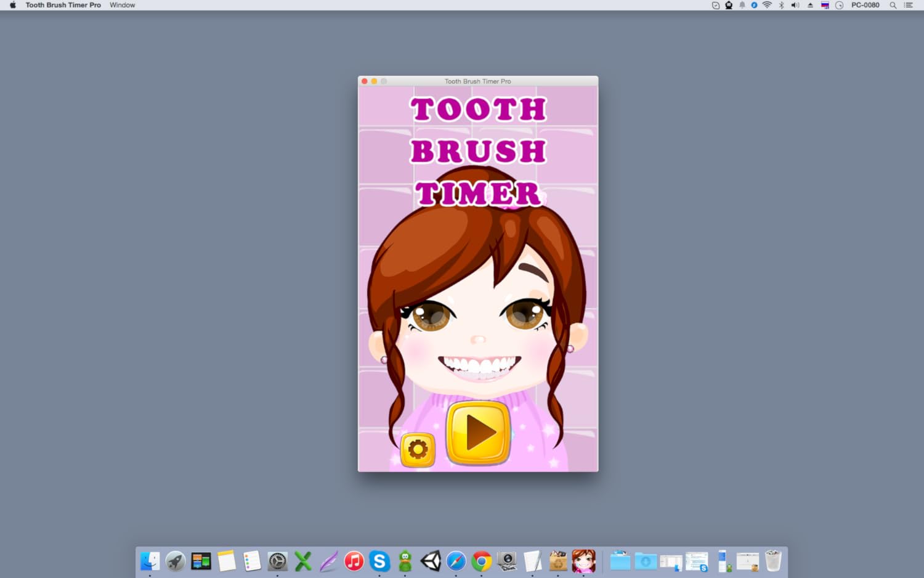This screenshot has height=578, width=924.
Task: Open the Apple menu
Action: 12,5
